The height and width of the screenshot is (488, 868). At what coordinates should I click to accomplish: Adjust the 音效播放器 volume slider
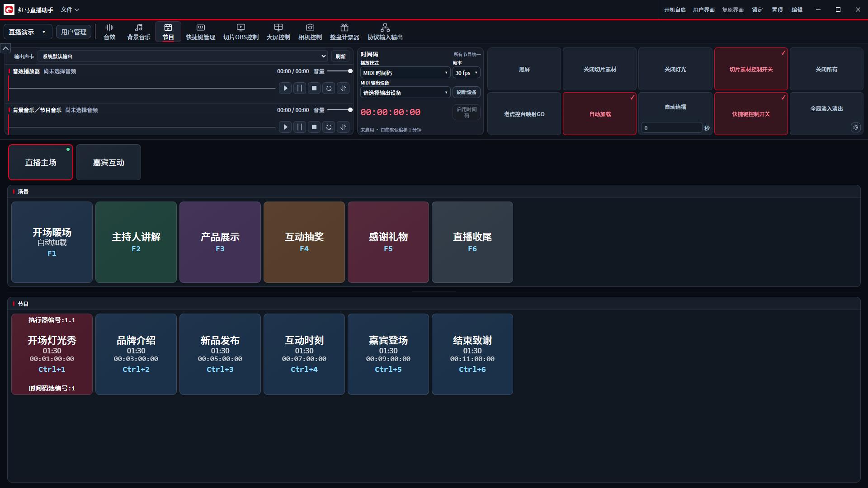(x=339, y=71)
